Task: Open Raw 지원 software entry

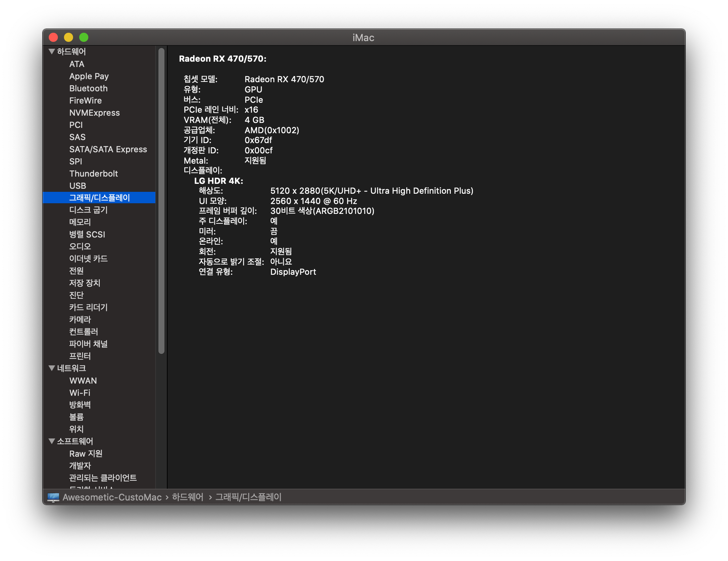Action: 86,453
